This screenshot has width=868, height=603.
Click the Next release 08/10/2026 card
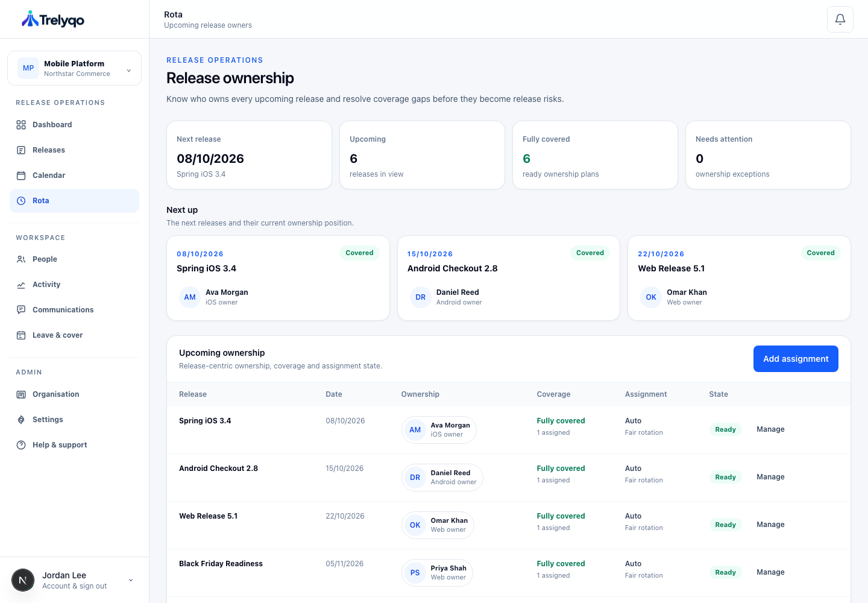point(249,155)
